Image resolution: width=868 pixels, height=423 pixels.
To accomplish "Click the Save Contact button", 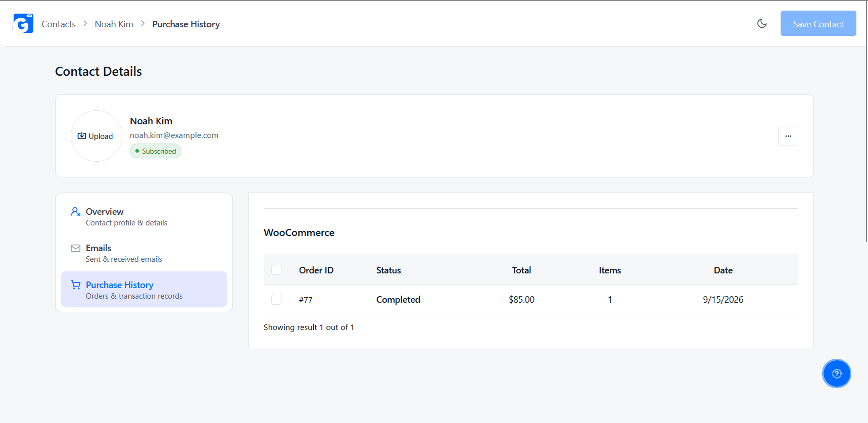I will point(818,23).
